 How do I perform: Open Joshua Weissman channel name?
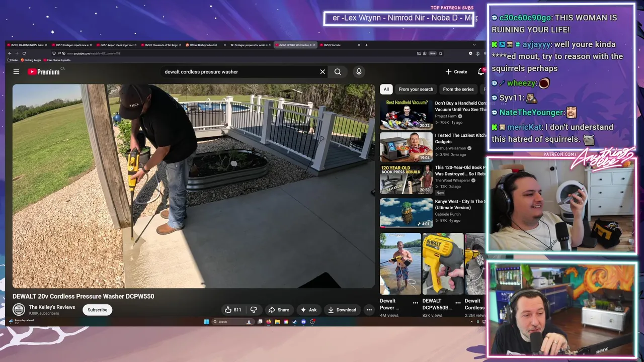(451, 148)
